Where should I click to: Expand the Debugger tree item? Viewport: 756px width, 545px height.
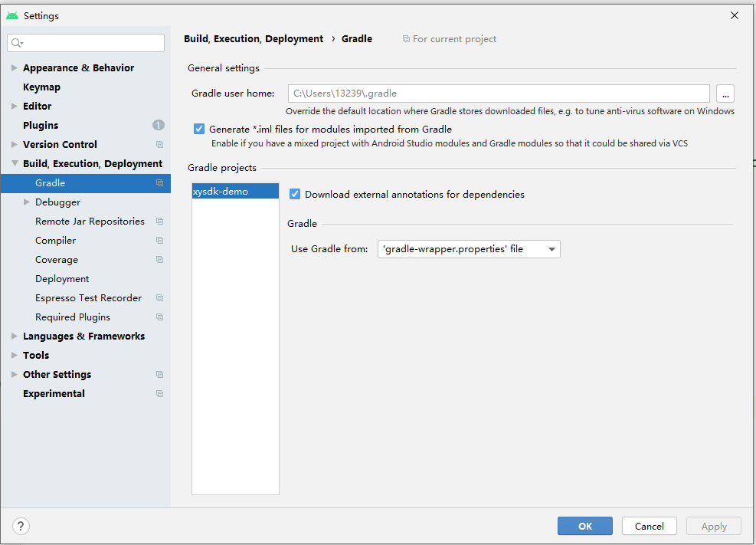pos(25,202)
